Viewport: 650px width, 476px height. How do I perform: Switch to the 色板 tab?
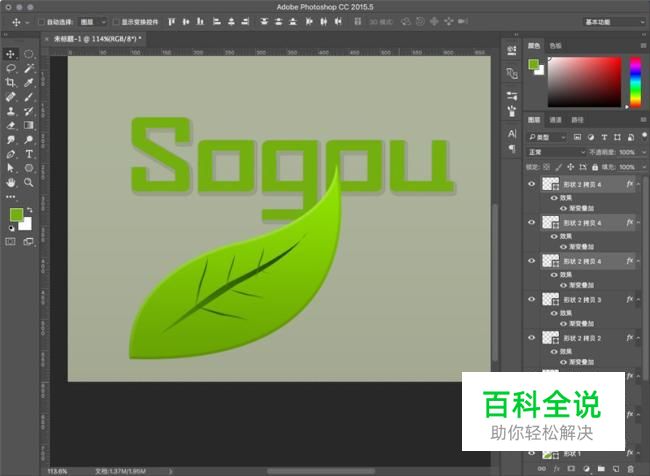tap(555, 46)
